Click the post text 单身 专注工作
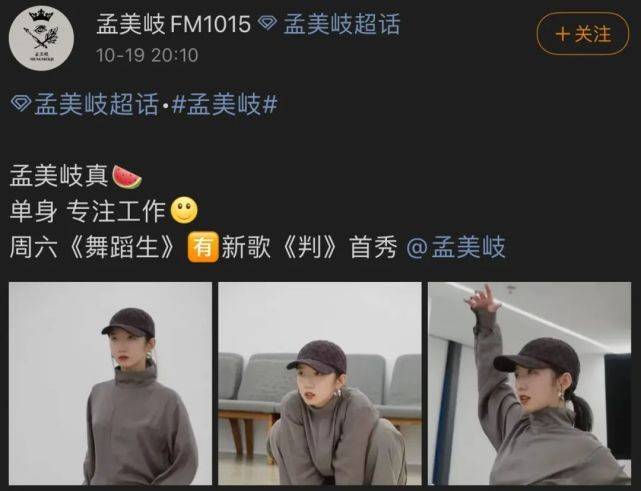 click(x=87, y=211)
